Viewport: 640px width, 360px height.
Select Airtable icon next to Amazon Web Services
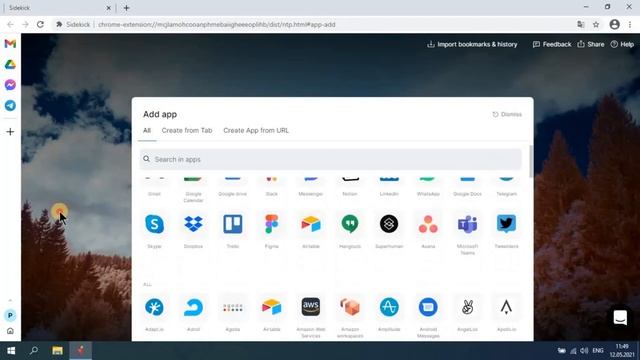click(272, 307)
